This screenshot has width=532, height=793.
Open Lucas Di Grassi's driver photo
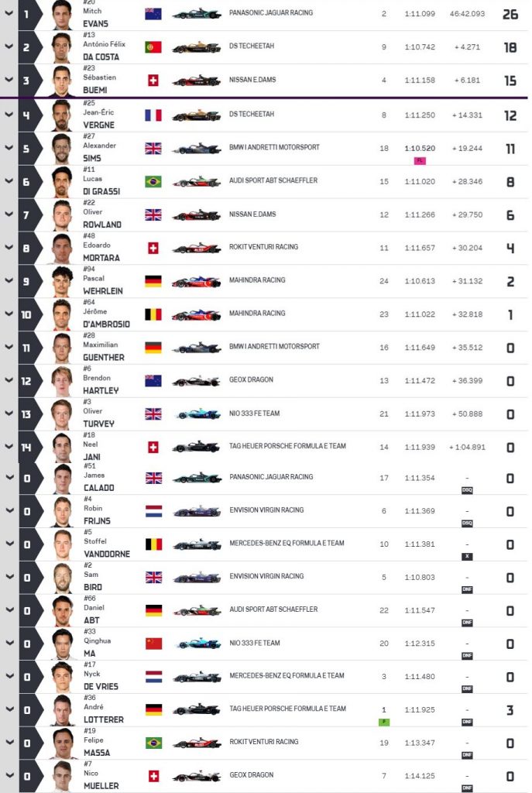pyautogui.click(x=62, y=182)
